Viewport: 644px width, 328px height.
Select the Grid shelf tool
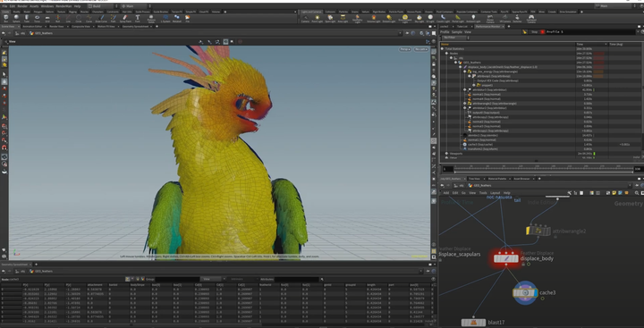point(47,18)
